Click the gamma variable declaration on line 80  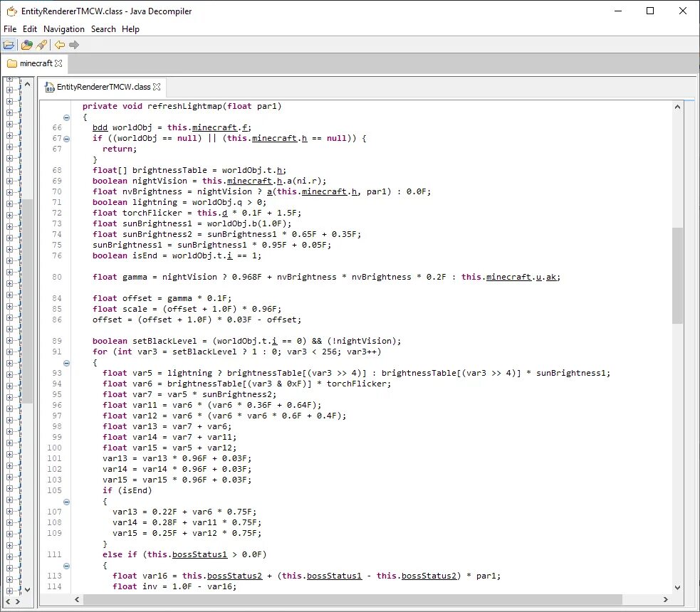[135, 277]
